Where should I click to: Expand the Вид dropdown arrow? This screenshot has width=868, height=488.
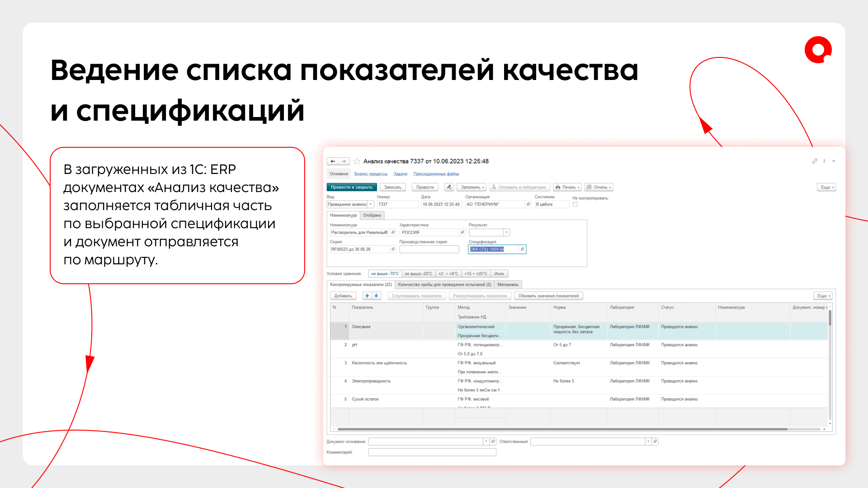pos(371,204)
